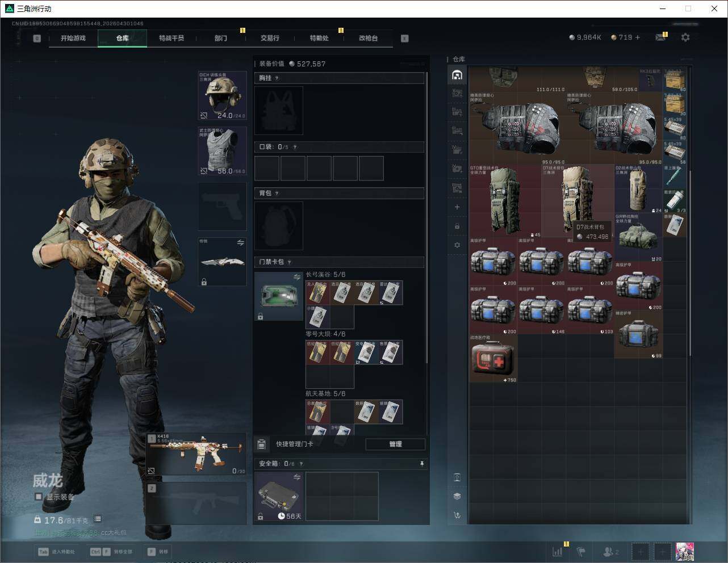Click the Tab 进入特勤处 shortcut button
Screen dimensions: 728x563
[56, 551]
